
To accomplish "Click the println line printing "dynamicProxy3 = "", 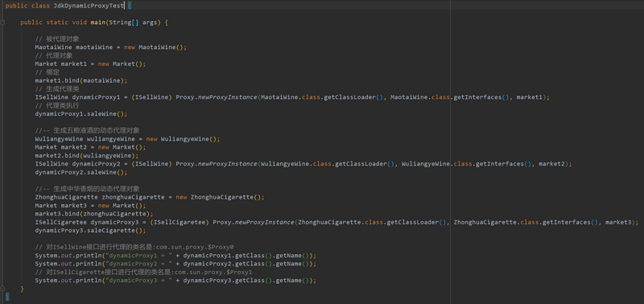I will tap(175, 281).
